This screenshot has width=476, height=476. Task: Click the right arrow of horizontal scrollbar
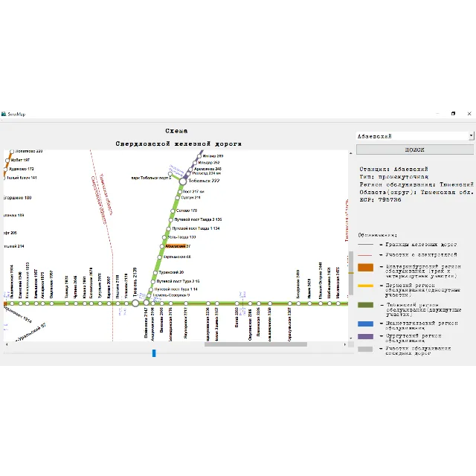345,344
